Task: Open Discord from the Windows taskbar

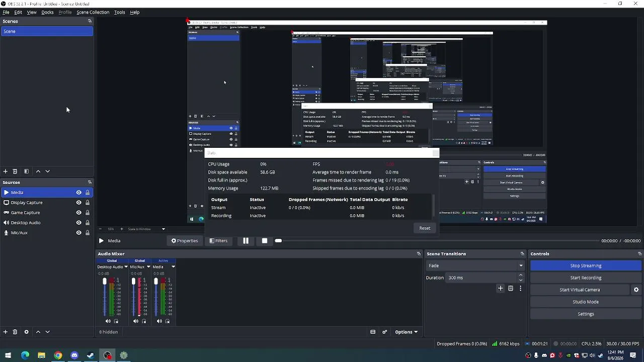Action: pos(74,355)
